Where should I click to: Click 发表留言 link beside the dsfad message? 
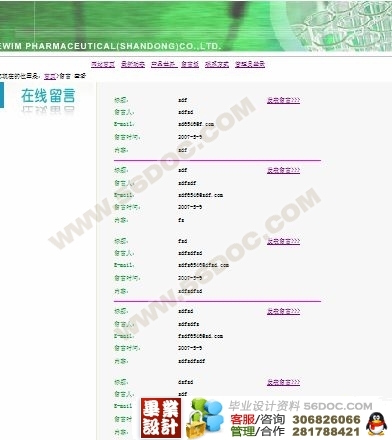pyautogui.click(x=283, y=382)
